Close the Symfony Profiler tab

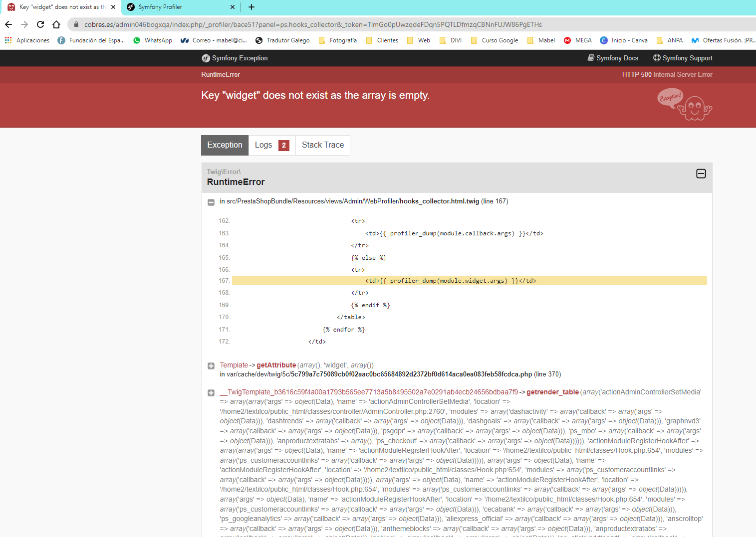point(233,7)
